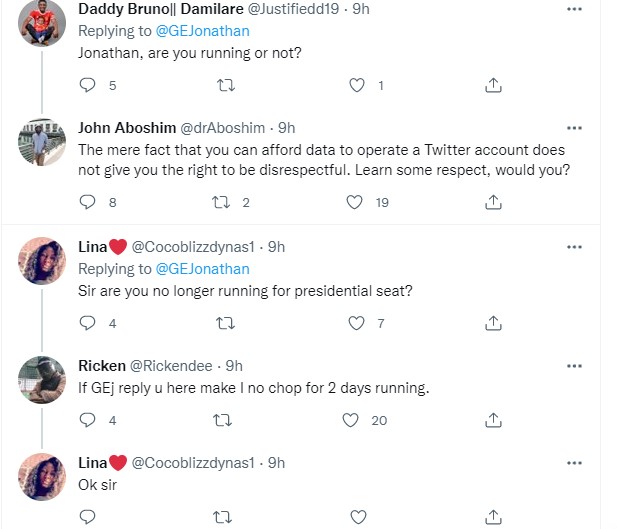Open John Aboshim's profile name
The width and height of the screenshot is (617, 529).
point(125,128)
